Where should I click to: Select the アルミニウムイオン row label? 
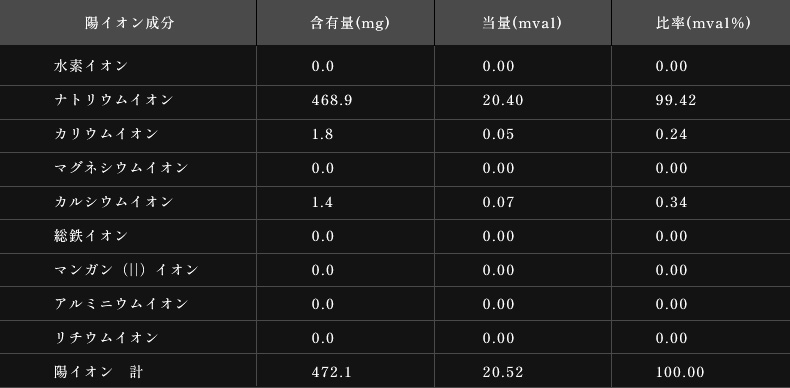121,304
